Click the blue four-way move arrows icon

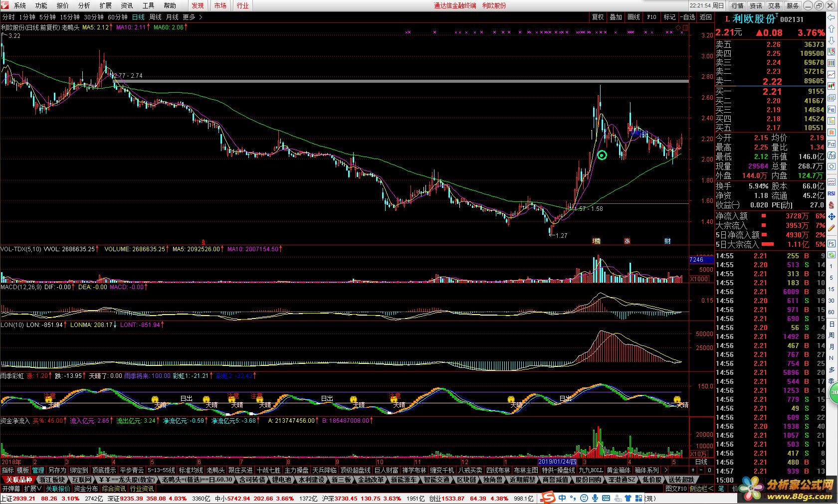click(832, 217)
